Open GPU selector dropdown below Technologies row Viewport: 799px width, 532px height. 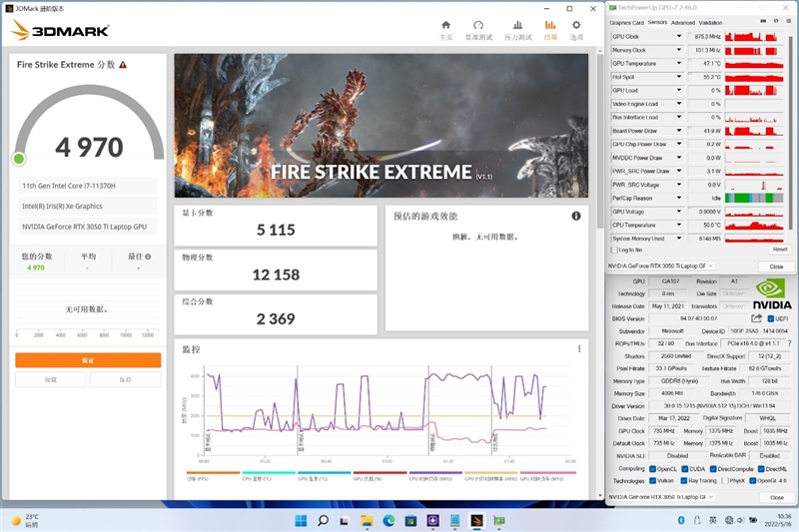[x=661, y=497]
